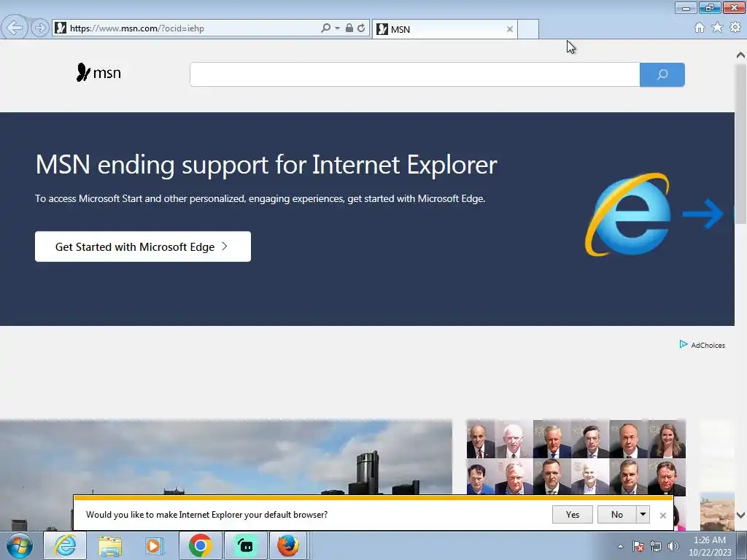Click the security lock icon in address bar
Image resolution: width=747 pixels, height=560 pixels.
[349, 28]
